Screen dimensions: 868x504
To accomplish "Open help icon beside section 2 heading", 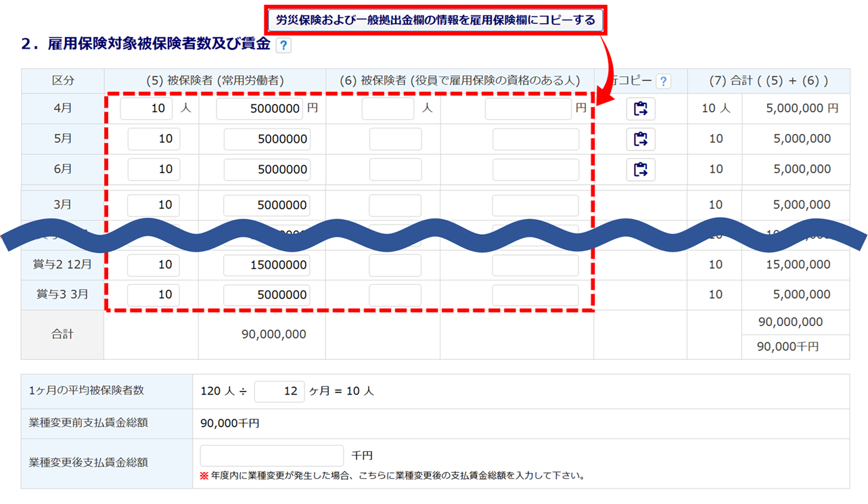I will (x=283, y=46).
